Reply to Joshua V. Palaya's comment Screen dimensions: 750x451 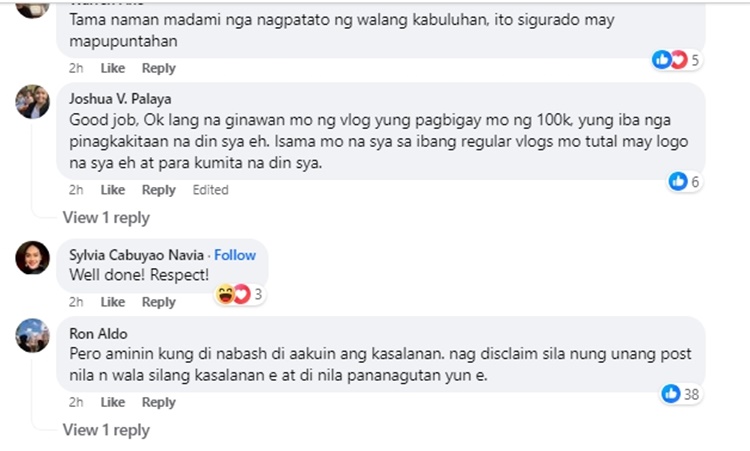coord(159,190)
